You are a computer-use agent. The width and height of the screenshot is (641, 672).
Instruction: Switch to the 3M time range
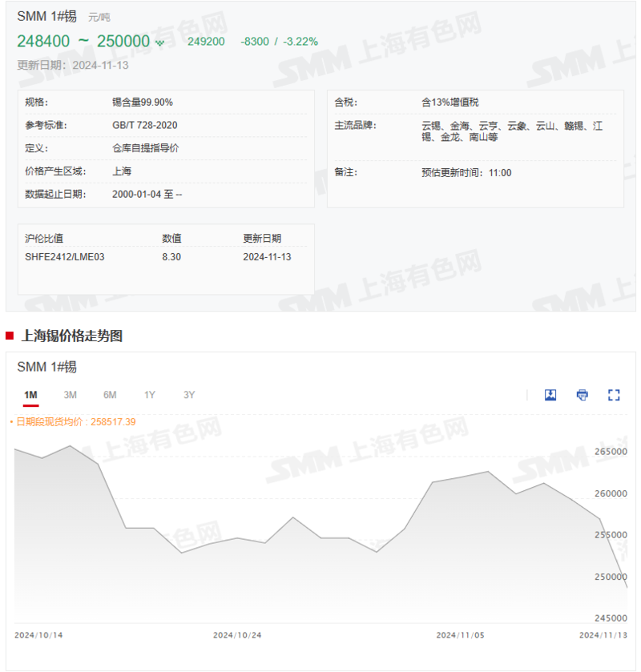pyautogui.click(x=71, y=395)
